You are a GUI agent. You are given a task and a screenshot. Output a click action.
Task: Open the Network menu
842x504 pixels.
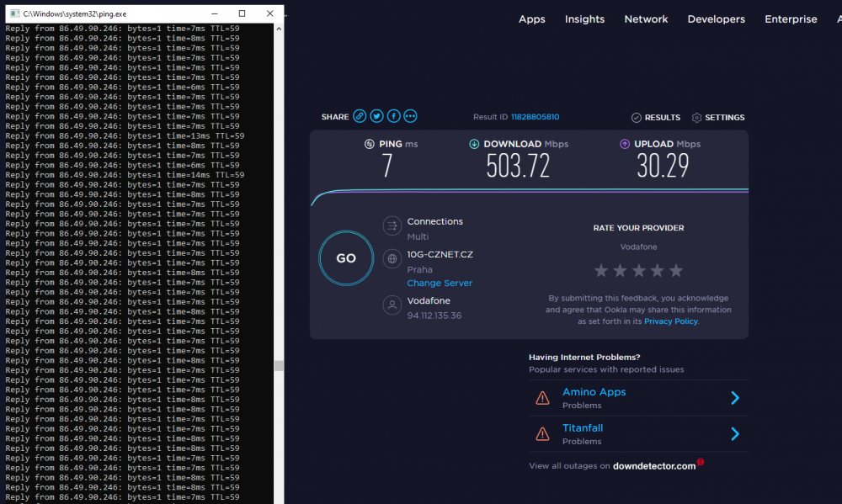pyautogui.click(x=646, y=19)
